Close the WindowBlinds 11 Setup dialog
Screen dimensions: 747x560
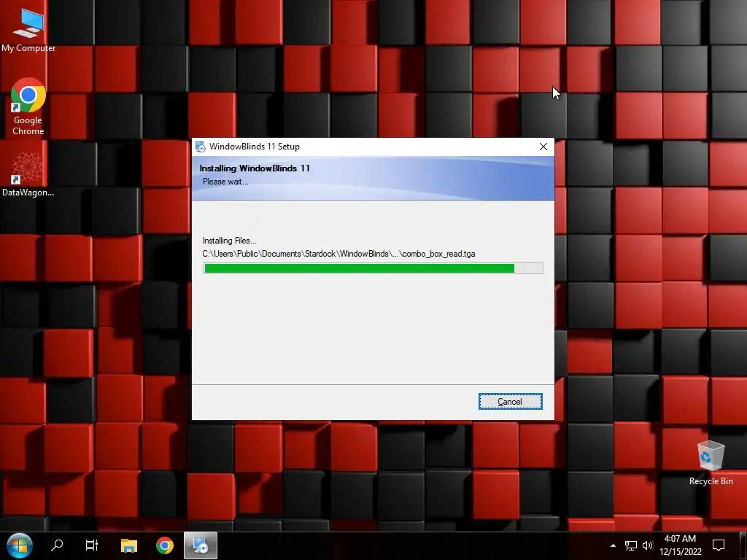pos(543,147)
